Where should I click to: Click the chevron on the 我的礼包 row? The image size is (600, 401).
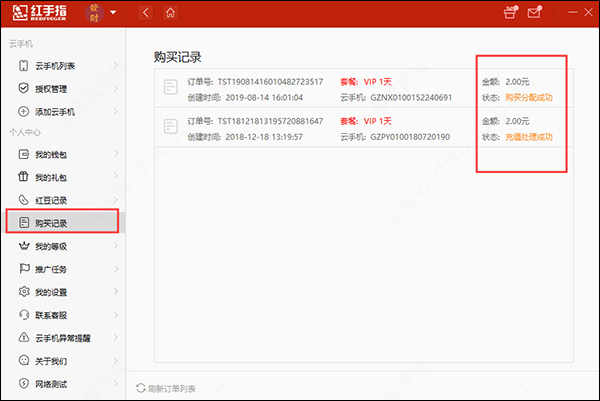pos(116,177)
